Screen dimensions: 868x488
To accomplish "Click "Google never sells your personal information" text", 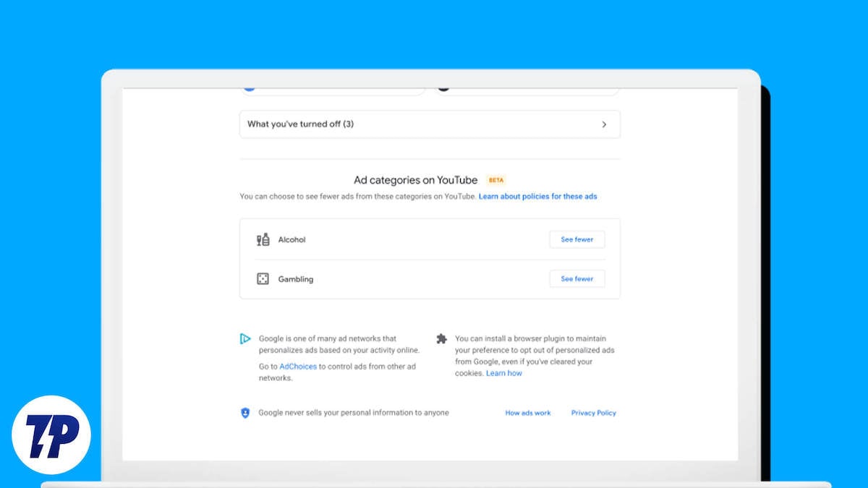I will coord(354,413).
